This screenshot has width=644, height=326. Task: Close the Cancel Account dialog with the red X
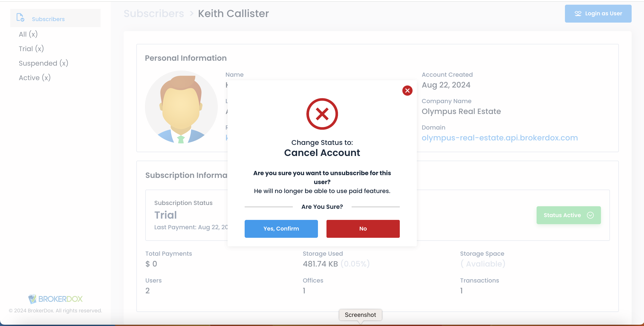point(407,91)
